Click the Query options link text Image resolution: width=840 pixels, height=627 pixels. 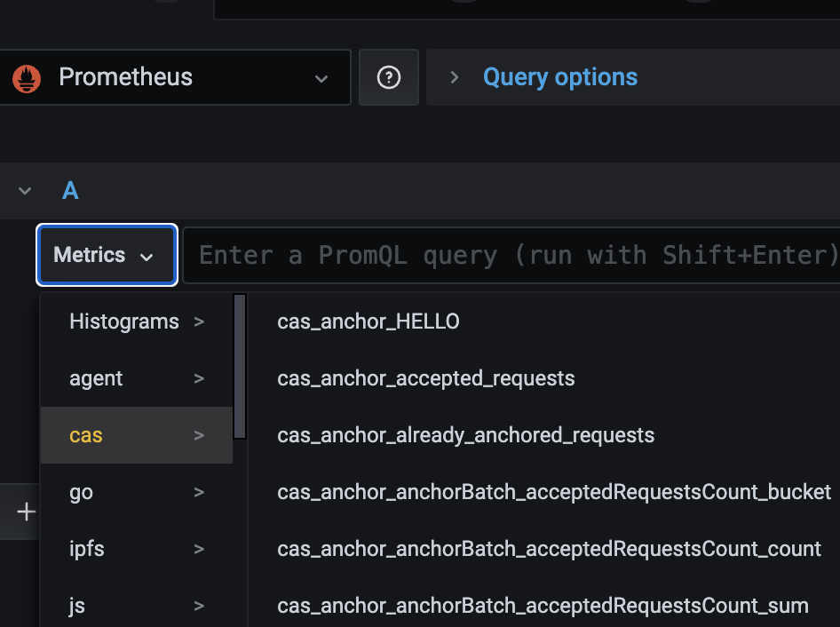pyautogui.click(x=560, y=77)
